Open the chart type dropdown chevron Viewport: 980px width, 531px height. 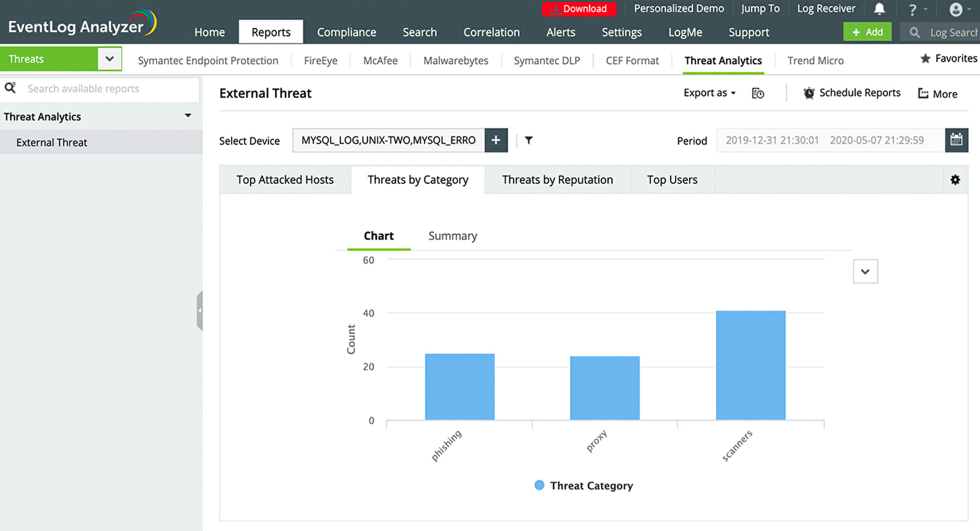click(865, 272)
